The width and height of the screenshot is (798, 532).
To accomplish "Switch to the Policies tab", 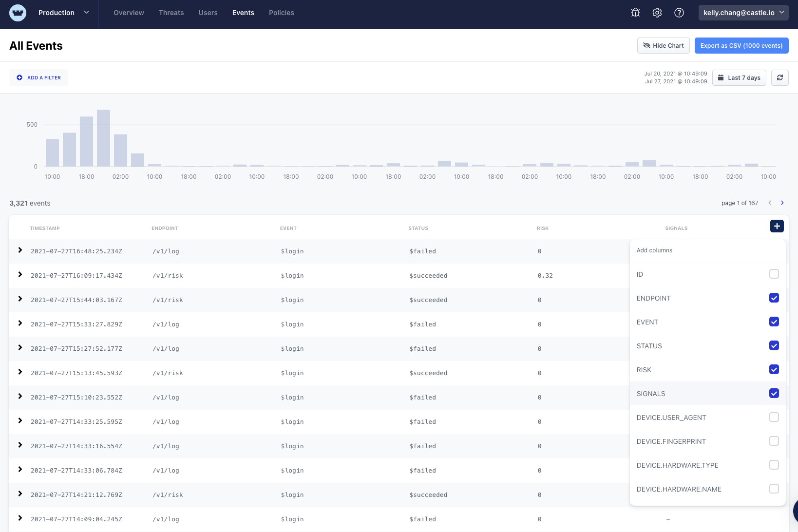I will click(282, 13).
